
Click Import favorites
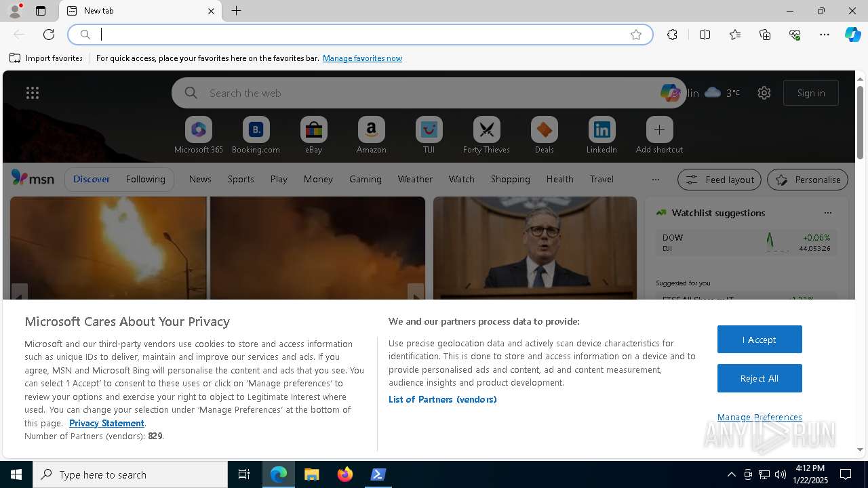pos(46,58)
